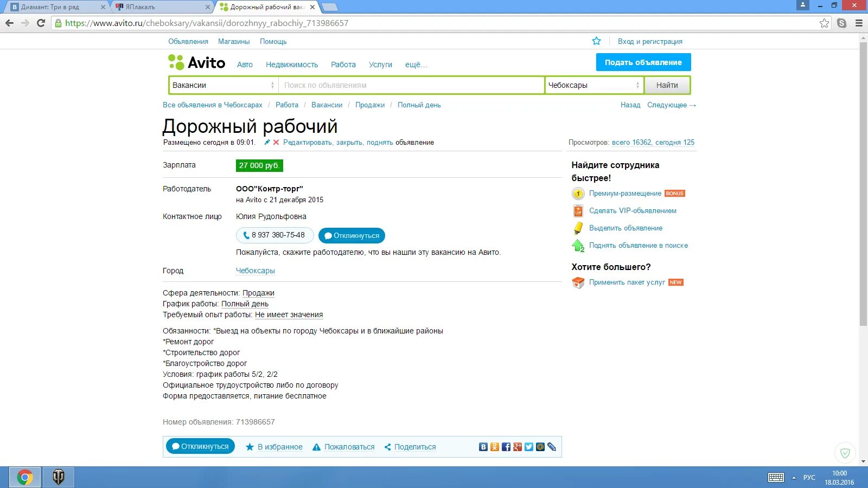Open the Авто section

tap(245, 65)
